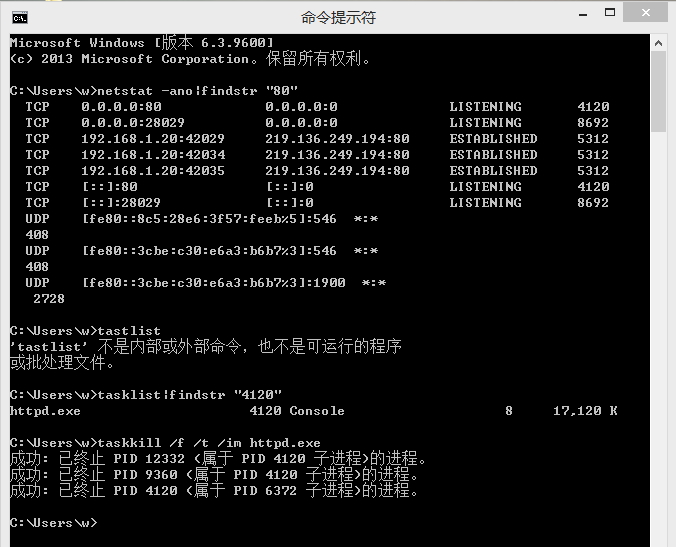Click the Console session name text

(317, 411)
